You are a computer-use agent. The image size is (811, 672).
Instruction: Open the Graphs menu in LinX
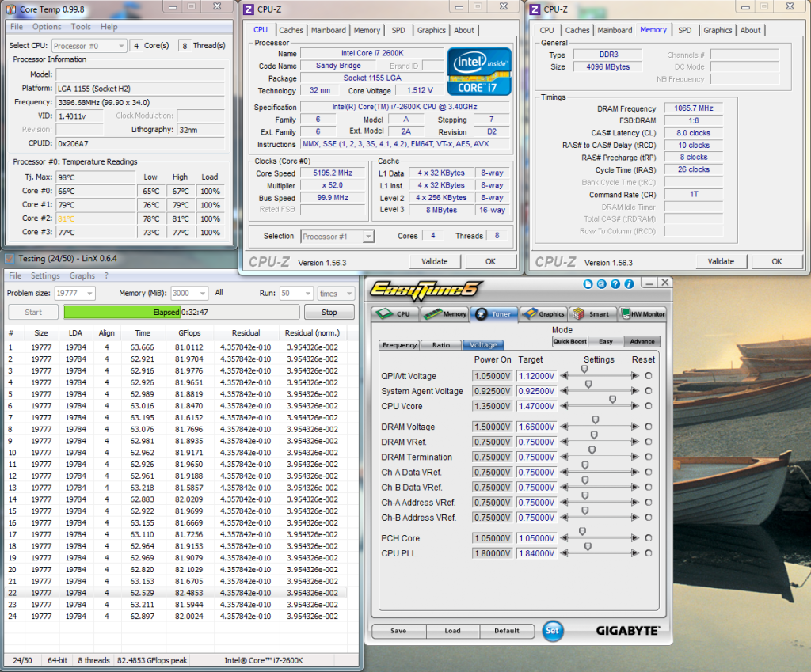(x=82, y=276)
